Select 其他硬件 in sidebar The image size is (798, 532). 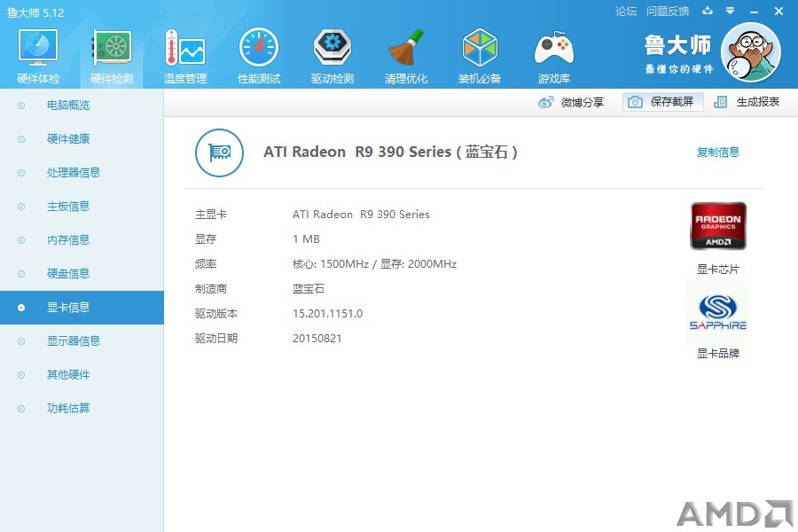click(82, 375)
